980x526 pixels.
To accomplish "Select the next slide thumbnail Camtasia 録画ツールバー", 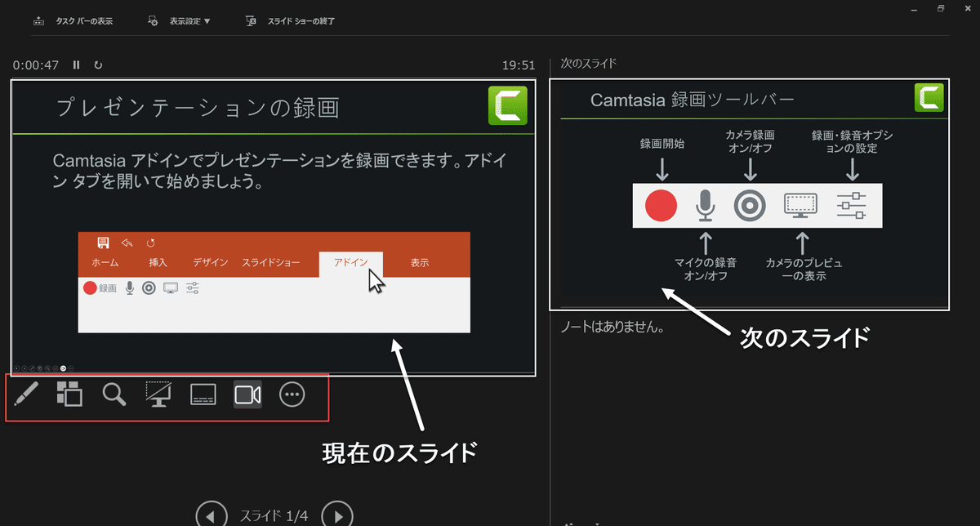I will (750, 194).
